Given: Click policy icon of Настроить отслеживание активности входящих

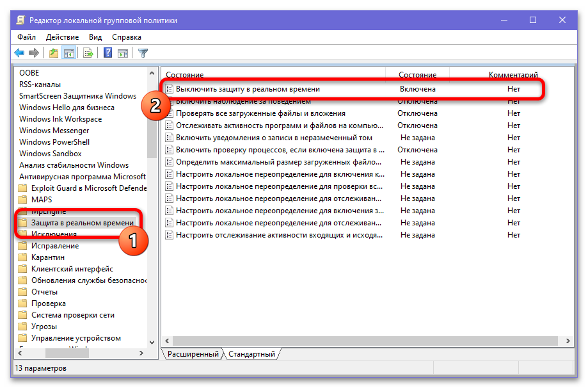Looking at the screenshot, I should tap(170, 235).
